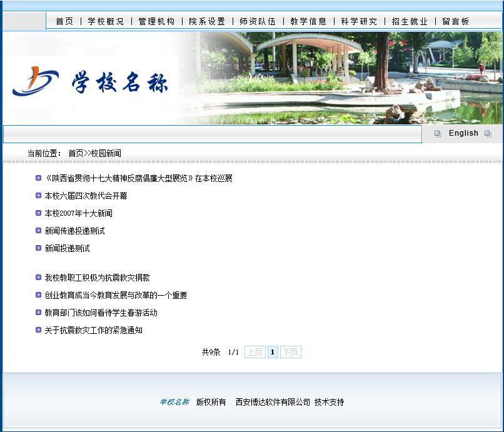Open the 学校概况 menu item
The width and height of the screenshot is (504, 432).
click(x=106, y=21)
